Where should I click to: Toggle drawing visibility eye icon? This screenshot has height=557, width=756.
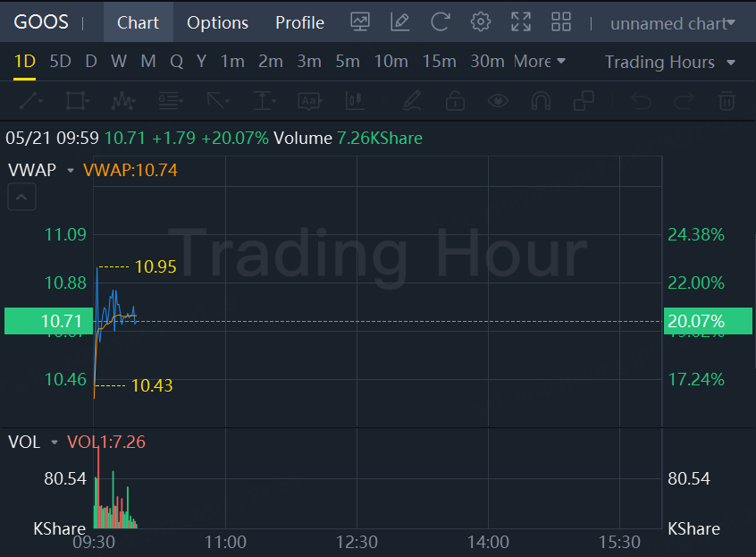pyautogui.click(x=498, y=101)
